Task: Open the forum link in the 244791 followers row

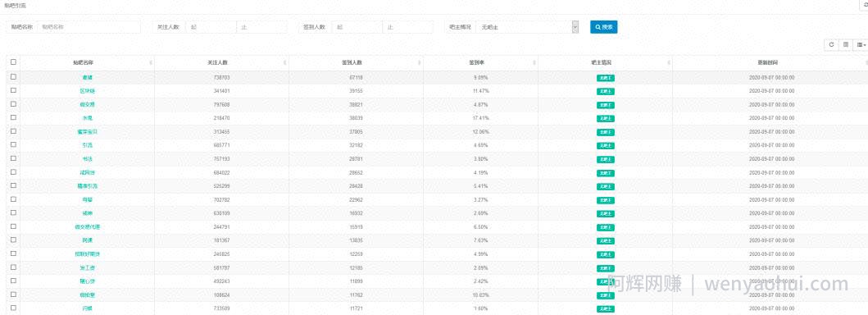Action: pyautogui.click(x=88, y=227)
